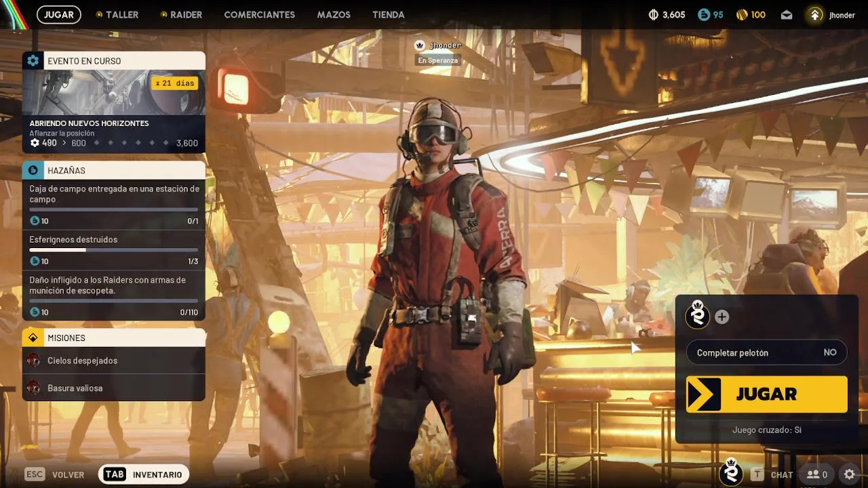Click the Esferígneos destruidos 1/3 progress bar
This screenshot has height=488, width=868.
tap(114, 249)
